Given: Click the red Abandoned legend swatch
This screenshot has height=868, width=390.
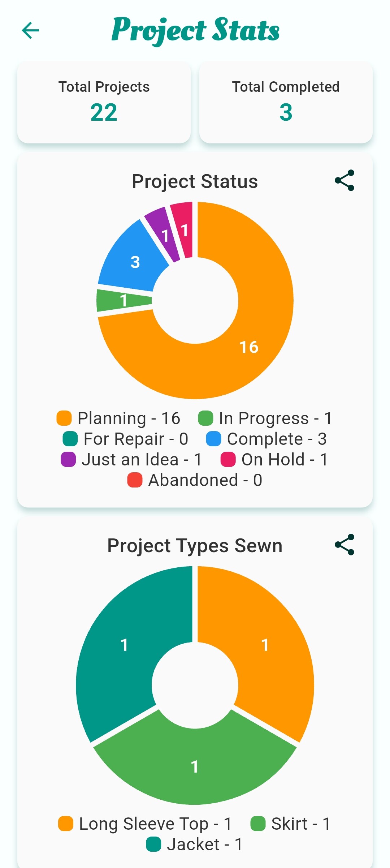Looking at the screenshot, I should click(135, 480).
